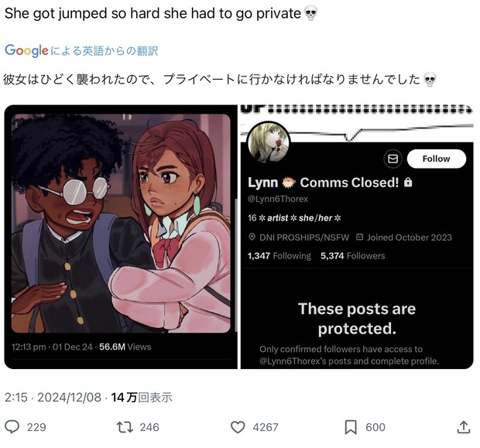Open the reply comment icon
The height and width of the screenshot is (448, 480).
[x=12, y=427]
